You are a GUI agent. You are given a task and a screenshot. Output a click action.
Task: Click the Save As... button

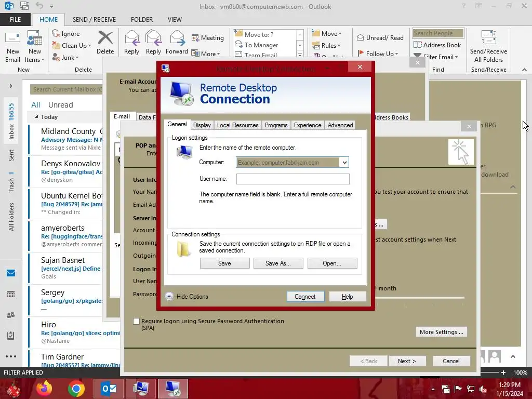click(x=278, y=263)
